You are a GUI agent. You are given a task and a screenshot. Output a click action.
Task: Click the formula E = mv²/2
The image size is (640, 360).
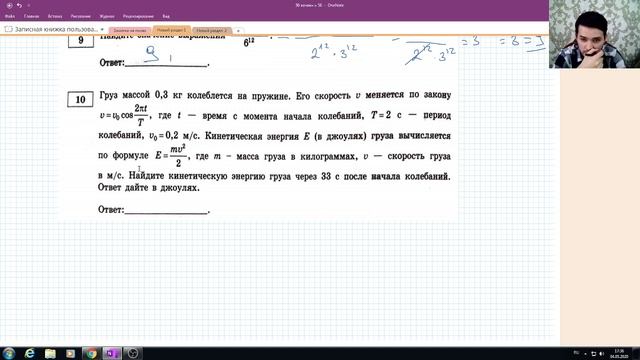[x=171, y=156]
